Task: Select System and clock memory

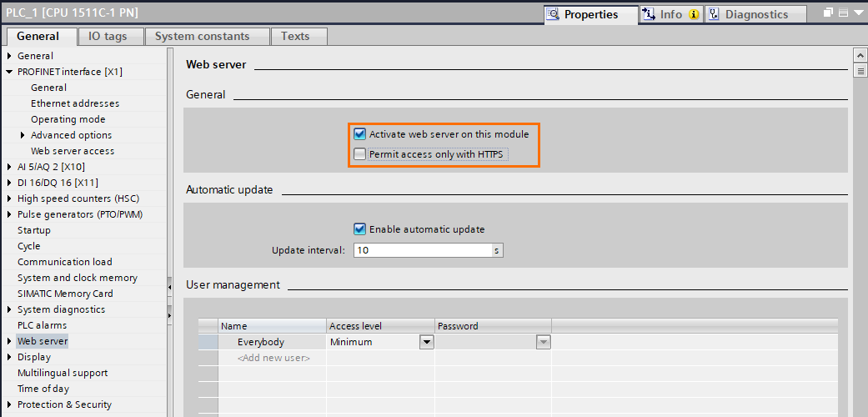Action: [x=77, y=278]
